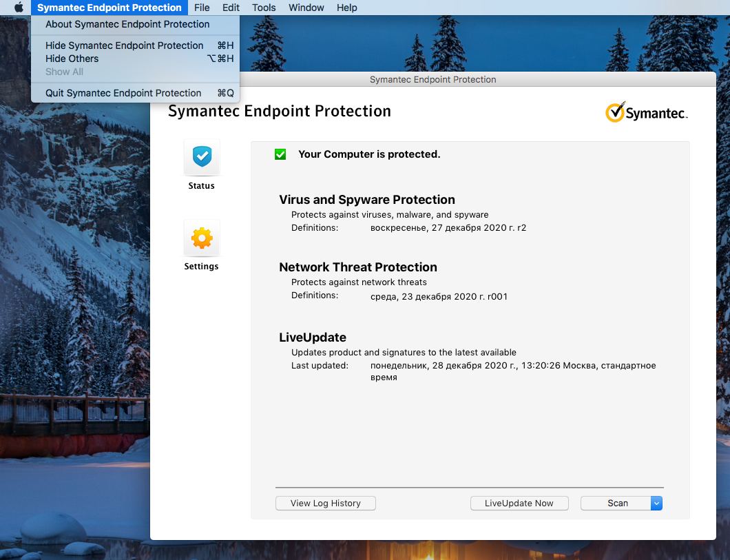Select Hide Symantec Endpoint Protection

point(135,45)
